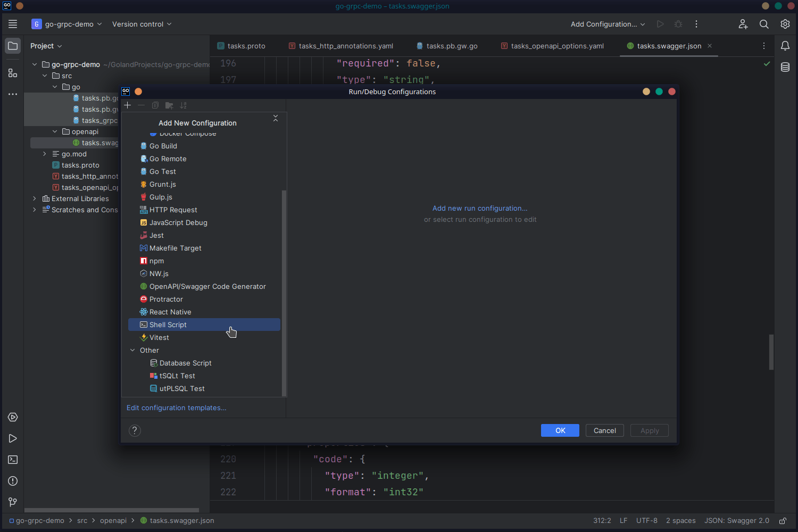
Task: Switch to the tasks.proto editor tab
Action: click(x=246, y=46)
